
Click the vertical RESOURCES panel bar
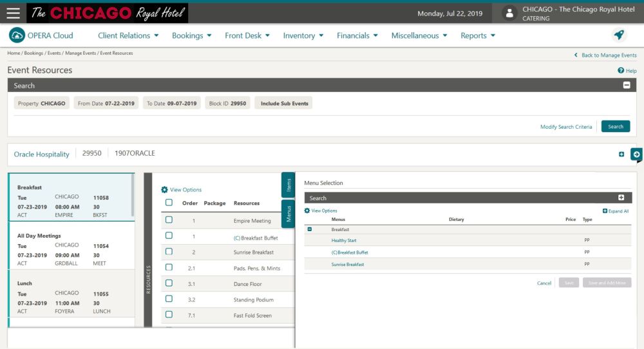148,250
